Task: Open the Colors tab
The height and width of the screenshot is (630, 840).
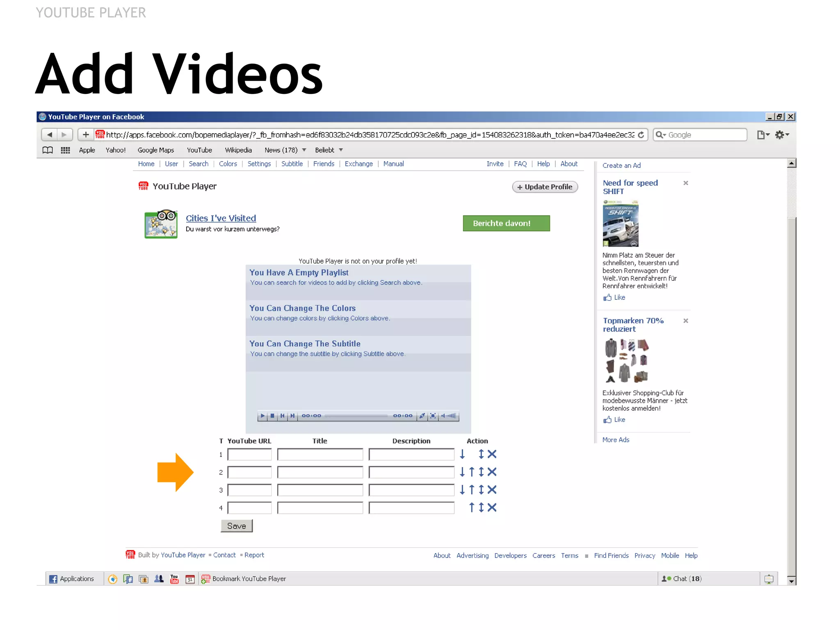Action: pos(228,164)
